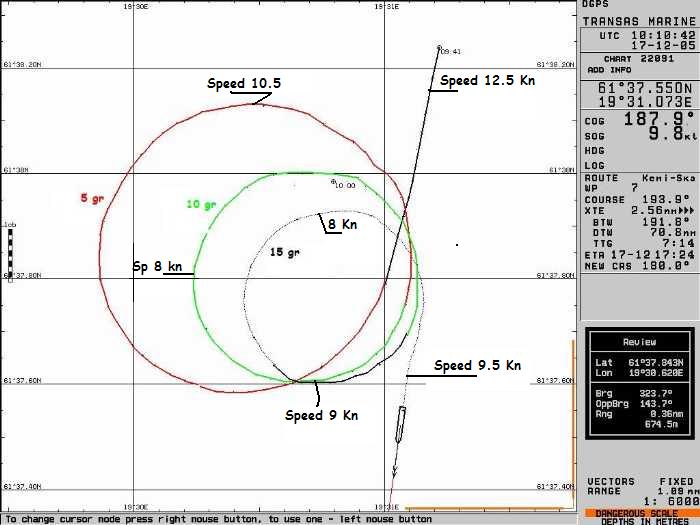Click the LOG field
Screen dimensions: 700x525
click(x=594, y=166)
